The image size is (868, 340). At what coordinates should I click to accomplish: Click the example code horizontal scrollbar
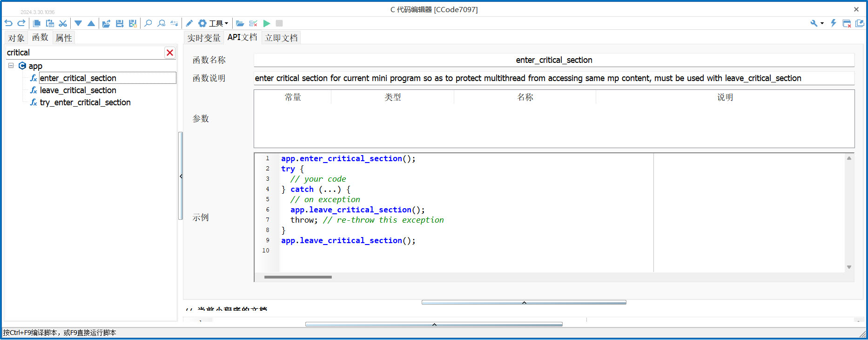(x=298, y=277)
